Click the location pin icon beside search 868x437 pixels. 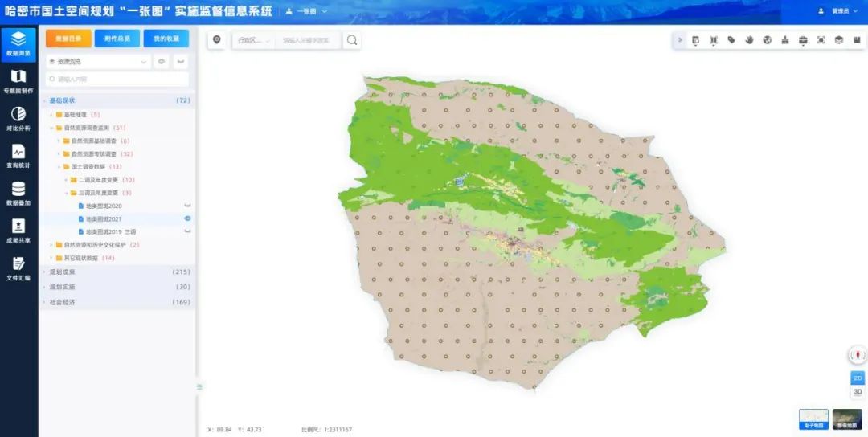217,40
